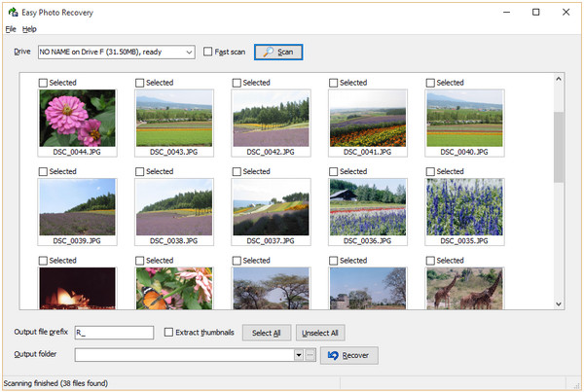Open the File menu
The image size is (584, 392).
tap(11, 29)
